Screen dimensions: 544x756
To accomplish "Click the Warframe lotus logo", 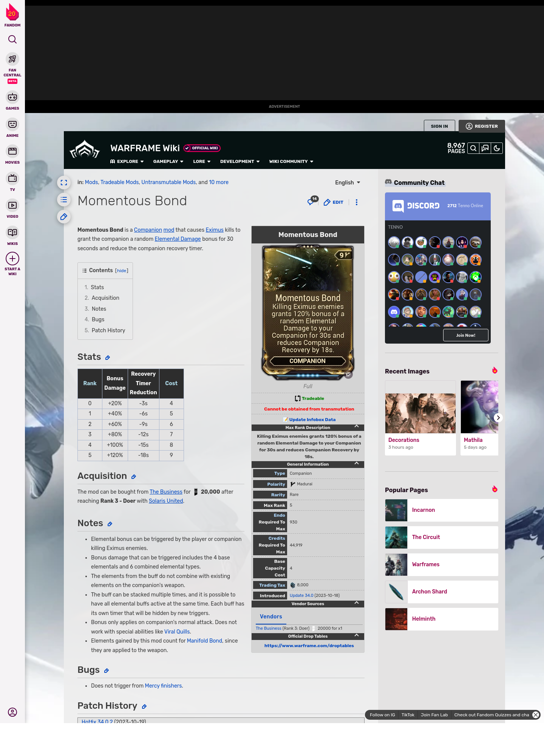I will tap(85, 149).
